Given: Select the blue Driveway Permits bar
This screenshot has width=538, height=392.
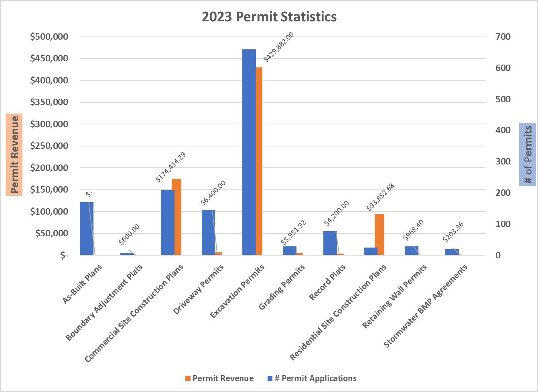Looking at the screenshot, I should pos(208,232).
